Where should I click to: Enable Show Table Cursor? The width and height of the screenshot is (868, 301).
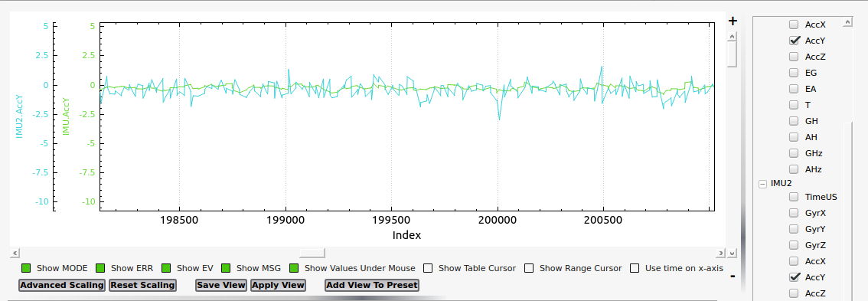[428, 268]
